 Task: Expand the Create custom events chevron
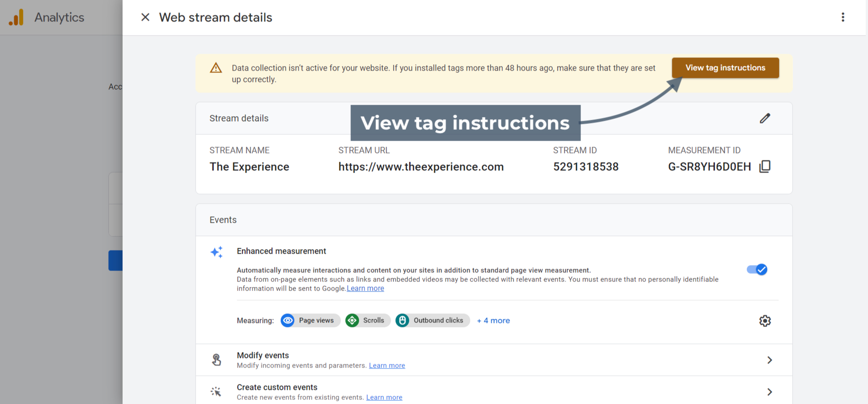point(769,392)
